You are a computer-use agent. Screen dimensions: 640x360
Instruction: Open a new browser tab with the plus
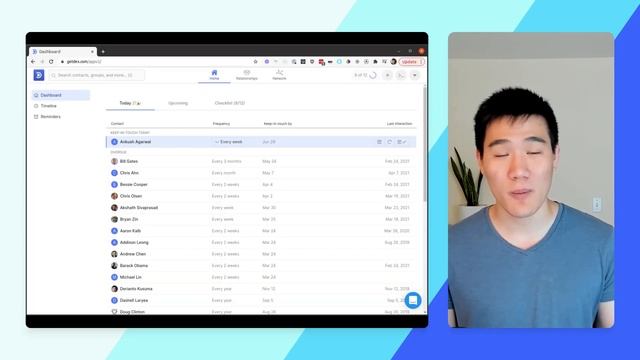tap(103, 52)
